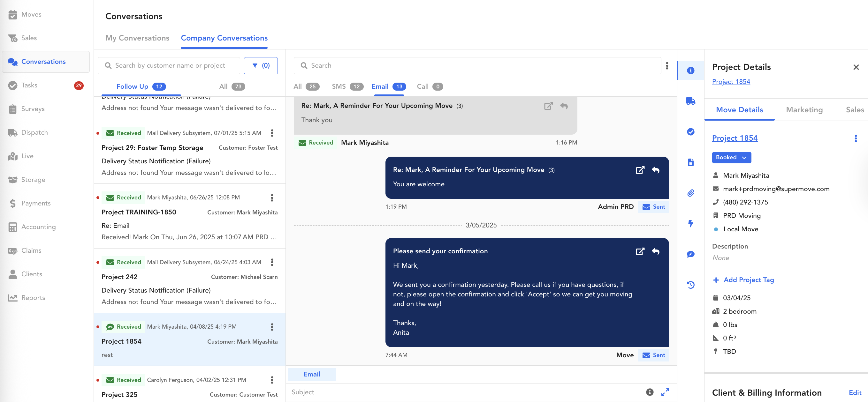Filter messages by Email tab

tap(388, 86)
